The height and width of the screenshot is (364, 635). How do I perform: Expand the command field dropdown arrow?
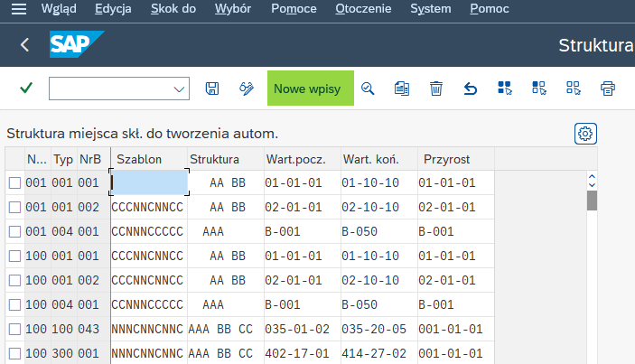pos(178,89)
